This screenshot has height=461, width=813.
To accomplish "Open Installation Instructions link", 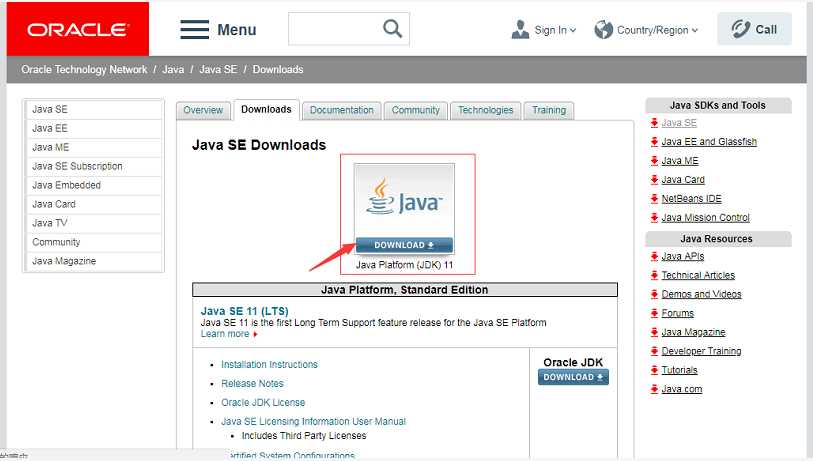I will tap(269, 365).
